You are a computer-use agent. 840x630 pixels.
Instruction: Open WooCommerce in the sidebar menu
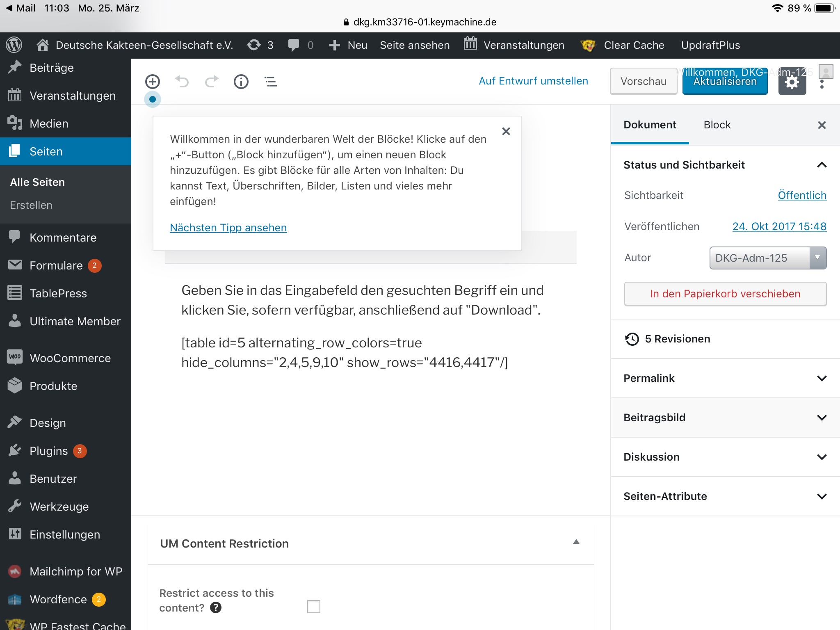[x=70, y=358]
